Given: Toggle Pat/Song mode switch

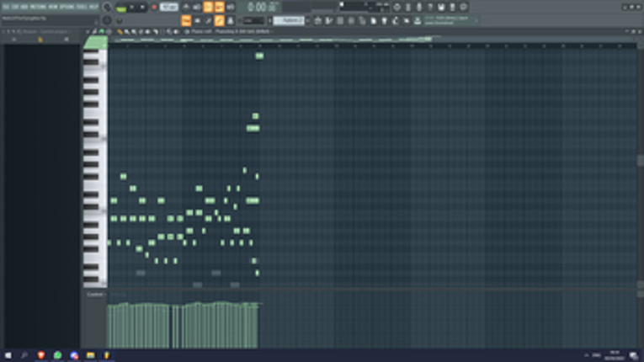Looking at the screenshot, I should click(x=120, y=7).
